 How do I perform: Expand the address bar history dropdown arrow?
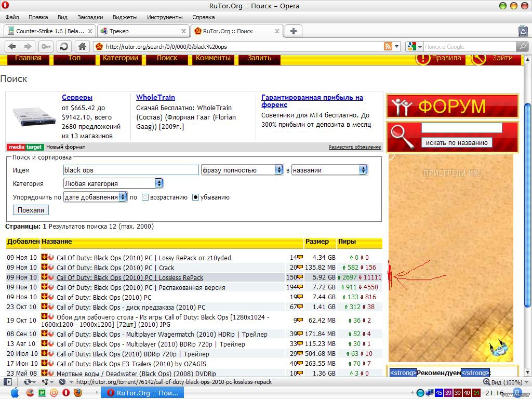coord(396,46)
